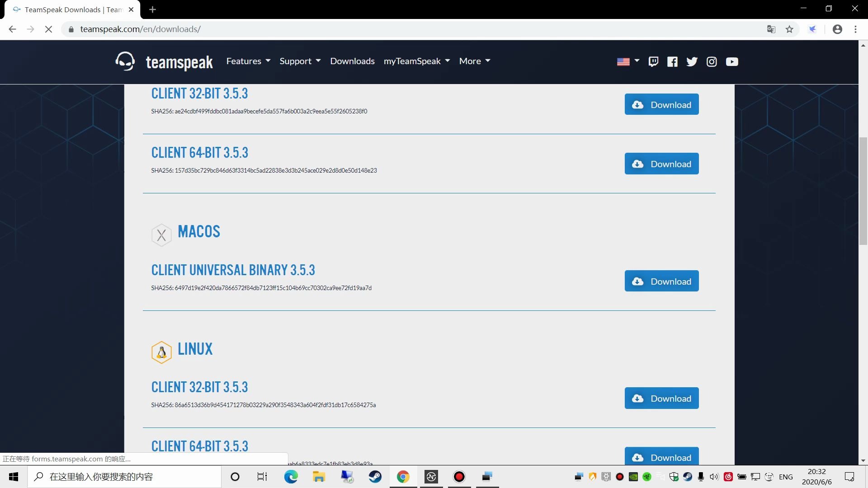868x488 pixels.
Task: Expand the myTeamSpeak dropdown menu
Action: coord(417,61)
